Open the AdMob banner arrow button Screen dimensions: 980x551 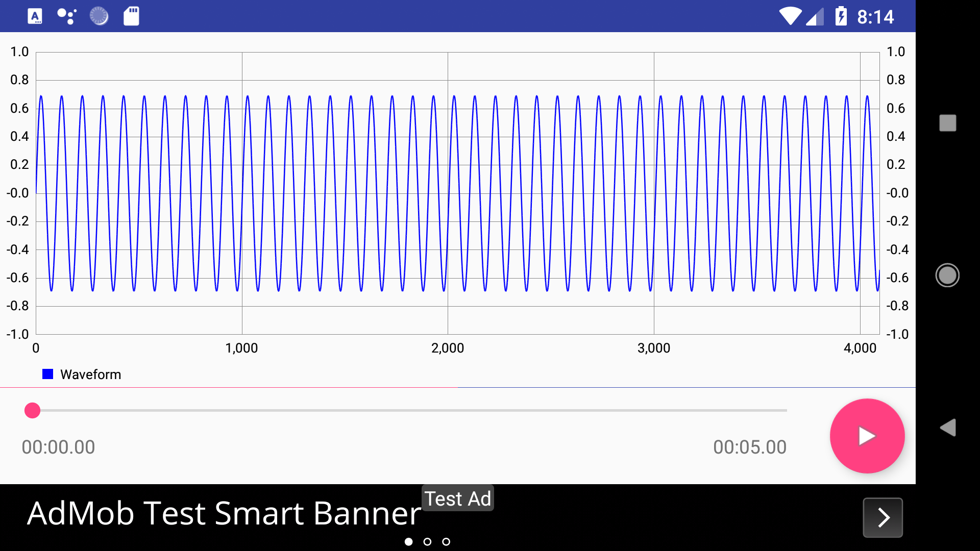(x=883, y=517)
